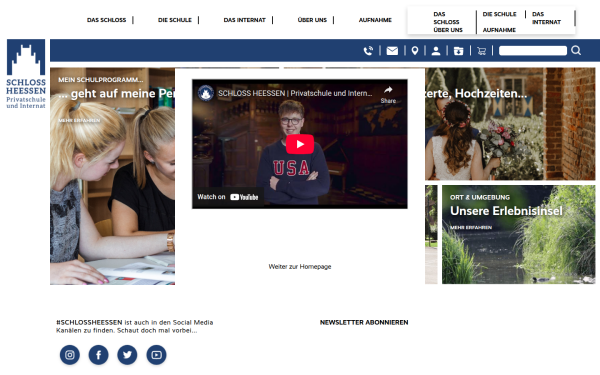This screenshot has height=375, width=600.
Task: Click inside the search input field
Action: pos(533,51)
